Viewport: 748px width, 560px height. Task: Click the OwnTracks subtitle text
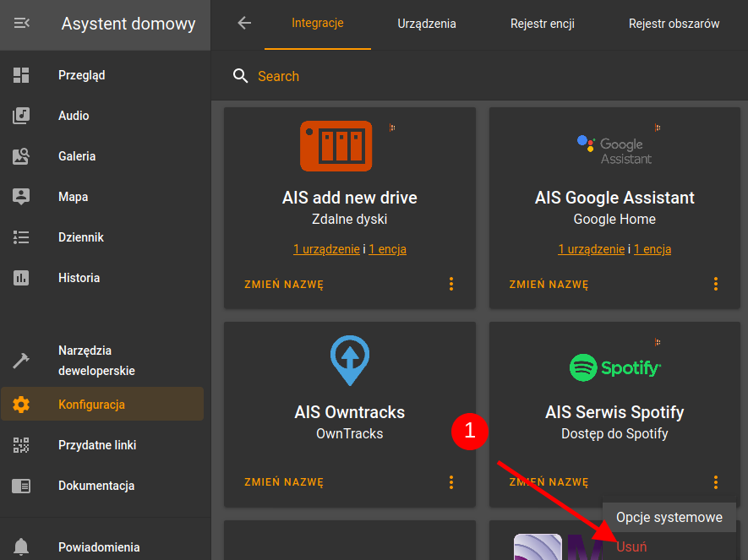pyautogui.click(x=350, y=433)
